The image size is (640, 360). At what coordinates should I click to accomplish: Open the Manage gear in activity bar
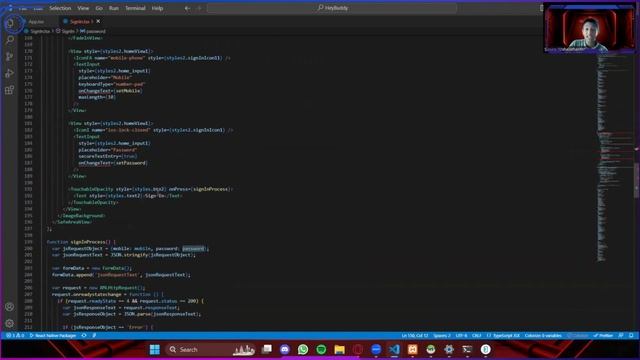pos(10,323)
